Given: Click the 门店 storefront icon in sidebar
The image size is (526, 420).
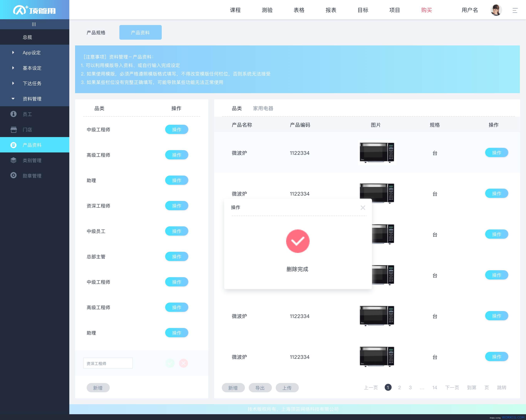Looking at the screenshot, I should (x=13, y=130).
